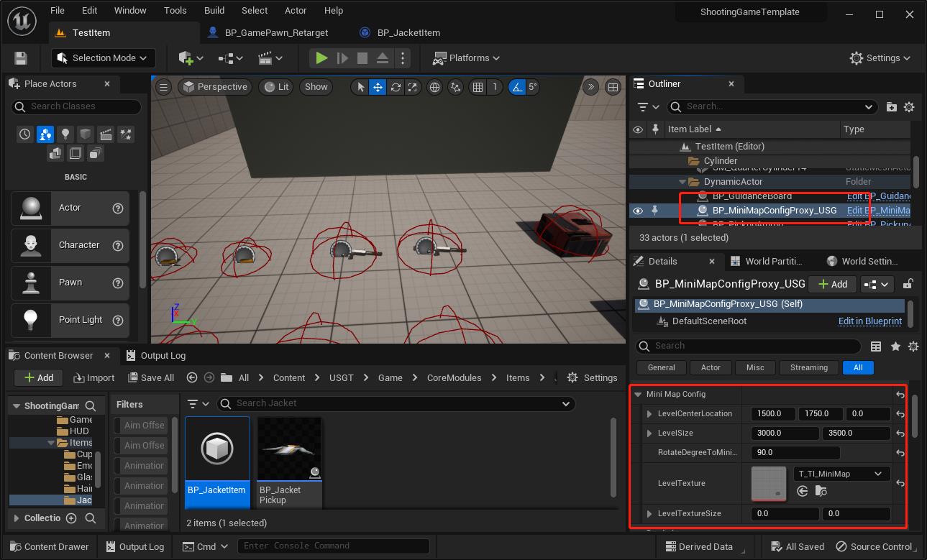Click the Save current level disk icon
This screenshot has height=560, width=927.
21,58
